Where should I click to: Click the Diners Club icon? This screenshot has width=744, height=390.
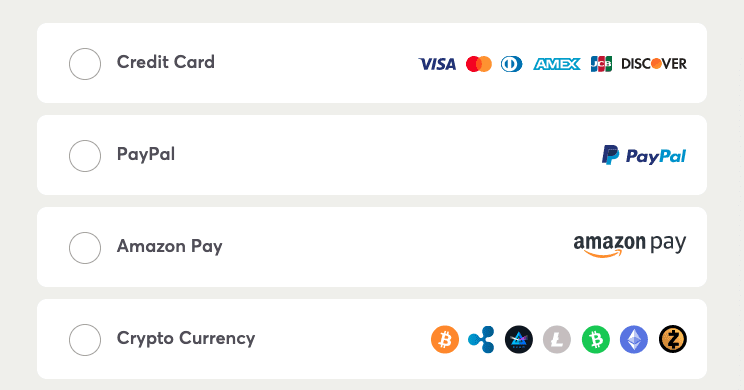tap(512, 64)
